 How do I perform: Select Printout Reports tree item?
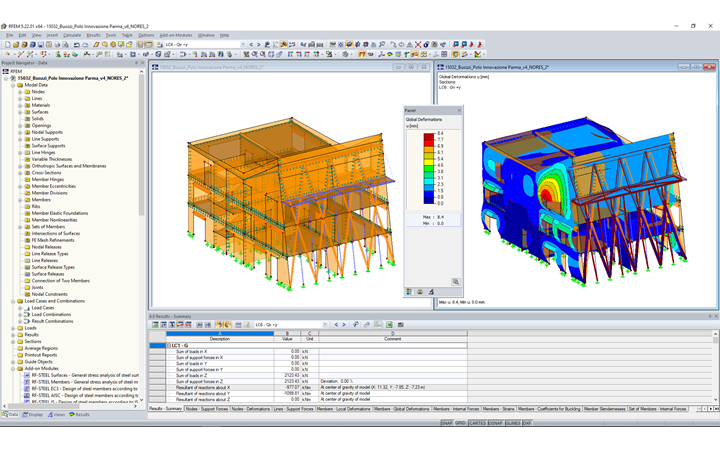[x=41, y=355]
